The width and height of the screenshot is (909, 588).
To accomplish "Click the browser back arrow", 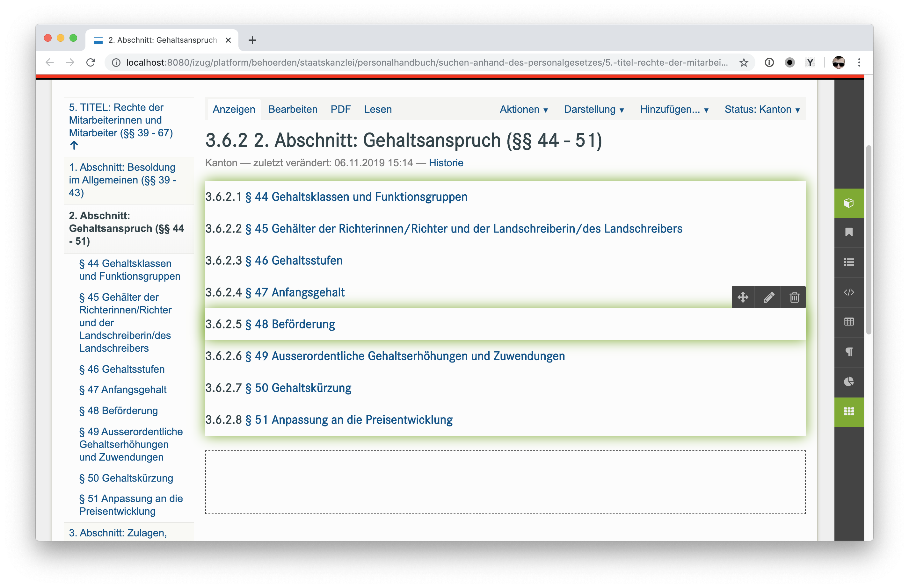I will click(x=50, y=62).
